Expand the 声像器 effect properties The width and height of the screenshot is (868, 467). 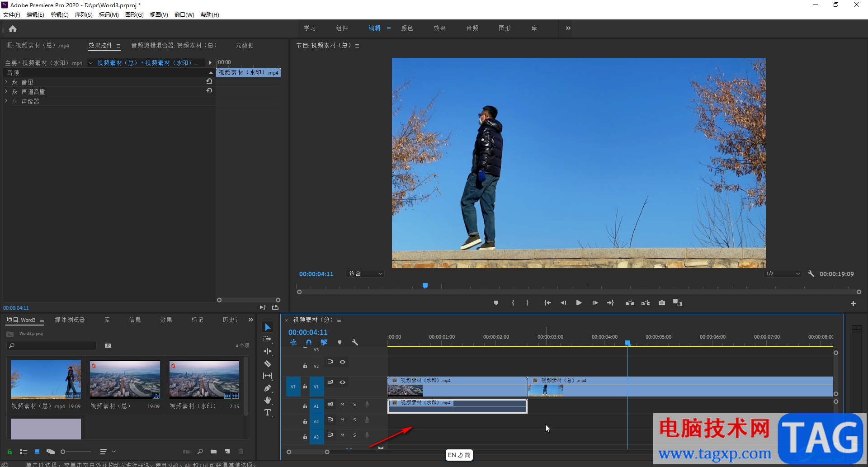[6, 101]
